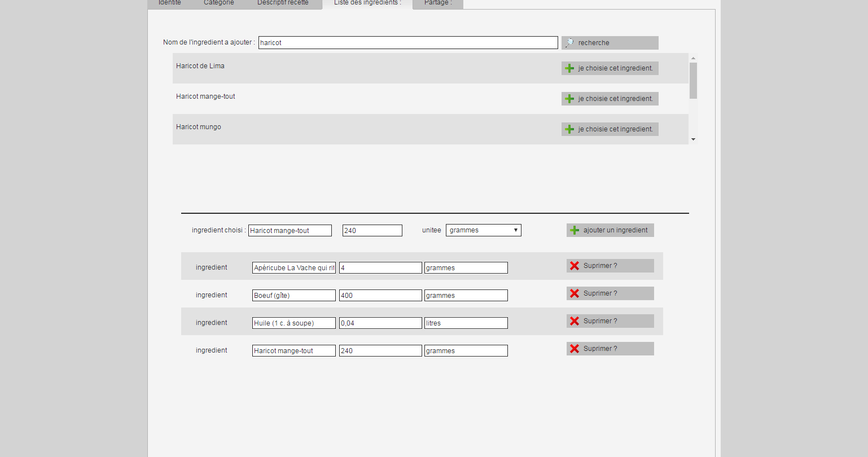This screenshot has height=457, width=868.
Task: Click red X icon on Huile row
Action: click(575, 321)
